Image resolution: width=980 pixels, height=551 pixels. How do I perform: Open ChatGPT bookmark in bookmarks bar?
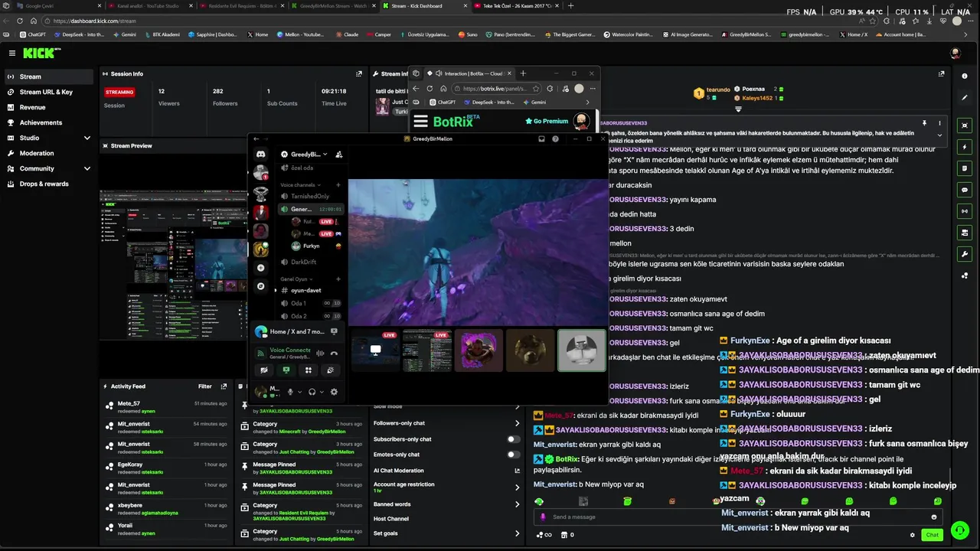pos(33,34)
